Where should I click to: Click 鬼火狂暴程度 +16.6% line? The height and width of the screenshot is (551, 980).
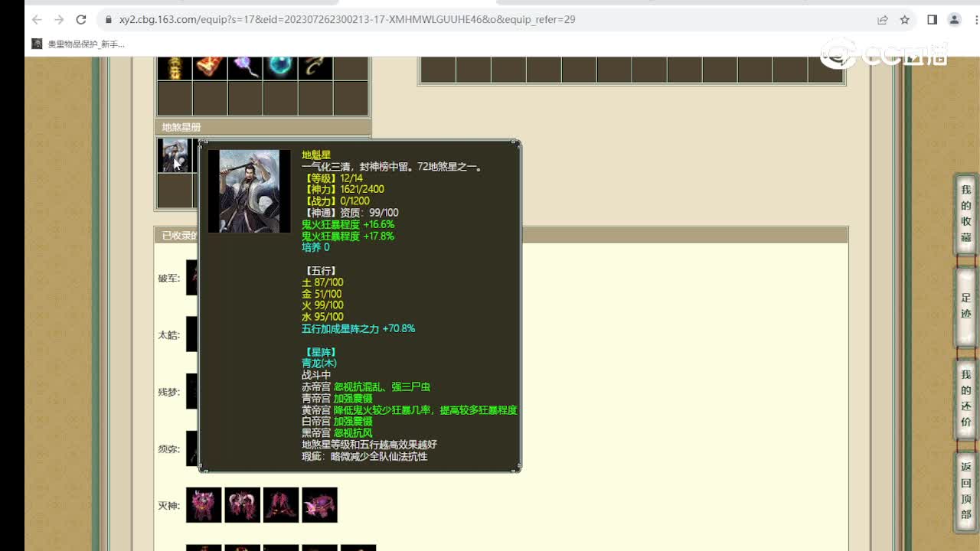click(348, 224)
